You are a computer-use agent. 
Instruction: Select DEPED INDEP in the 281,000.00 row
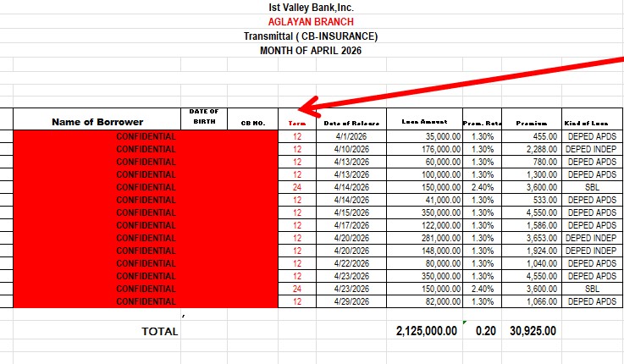pos(592,238)
